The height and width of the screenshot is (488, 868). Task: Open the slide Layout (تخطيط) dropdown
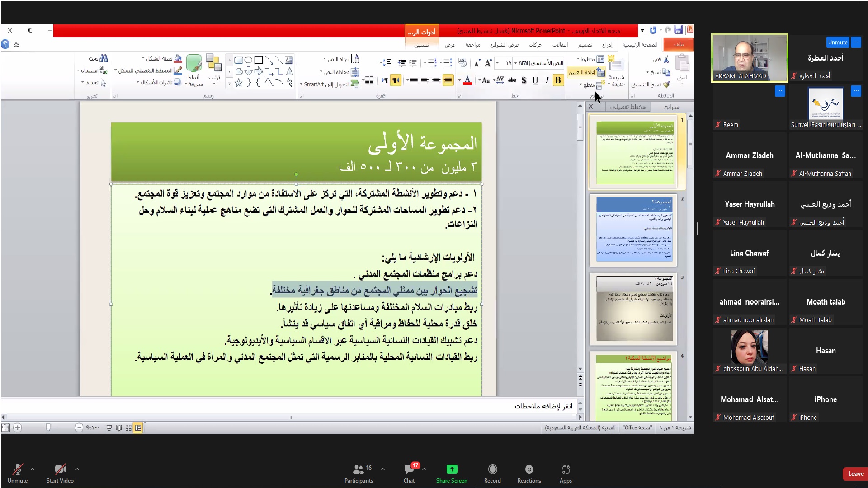590,59
